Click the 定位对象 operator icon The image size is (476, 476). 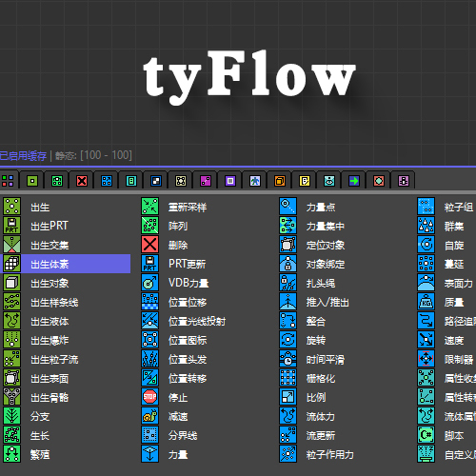point(288,244)
